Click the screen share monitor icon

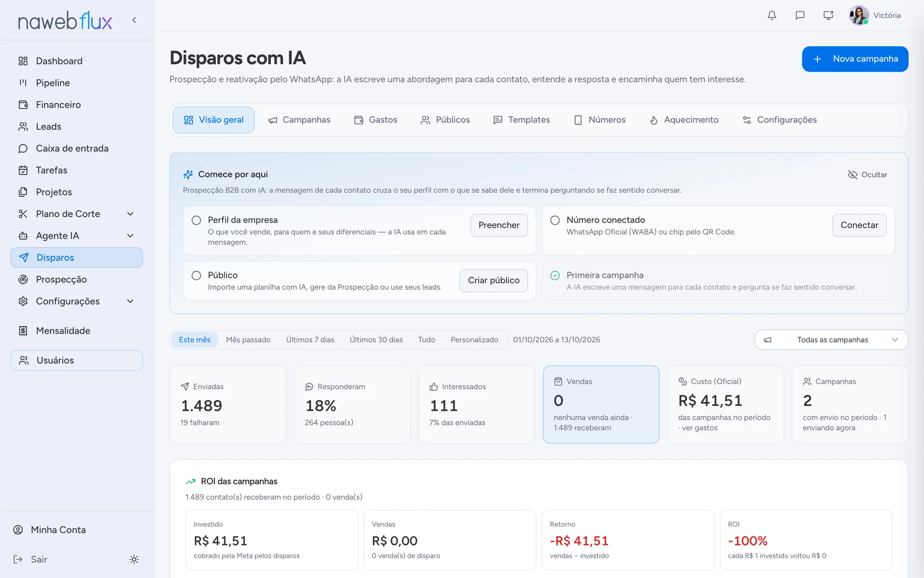point(828,15)
